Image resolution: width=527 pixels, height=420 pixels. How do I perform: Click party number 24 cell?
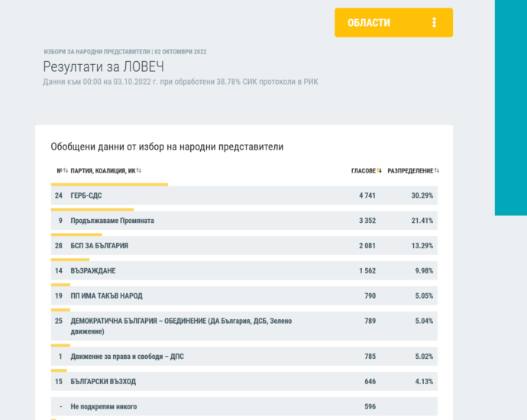[59, 195]
